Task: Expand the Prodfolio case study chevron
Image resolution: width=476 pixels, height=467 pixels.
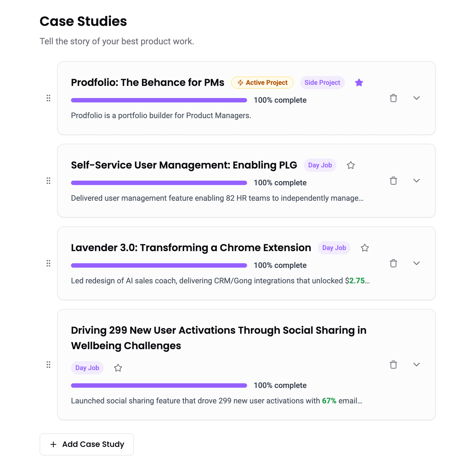Action: (x=417, y=98)
